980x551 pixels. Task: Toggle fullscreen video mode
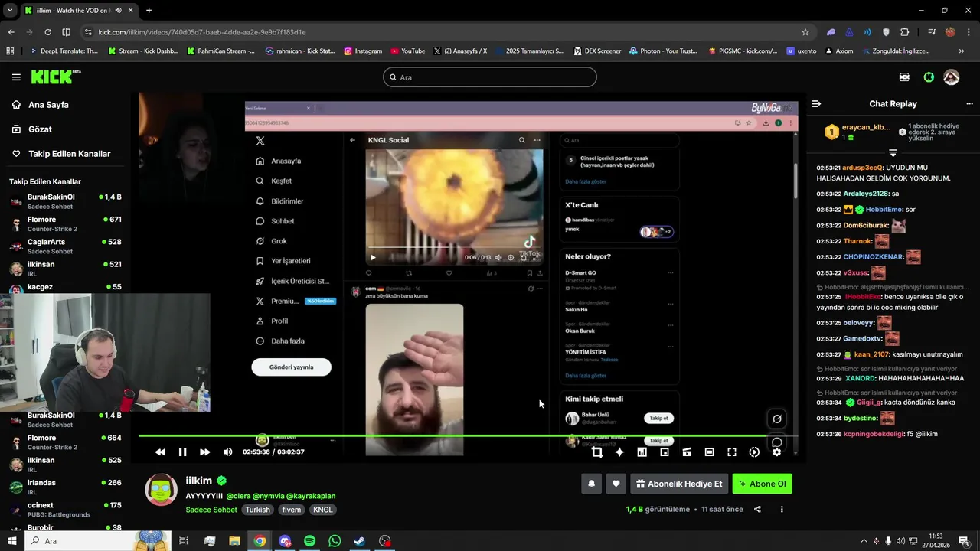click(732, 452)
